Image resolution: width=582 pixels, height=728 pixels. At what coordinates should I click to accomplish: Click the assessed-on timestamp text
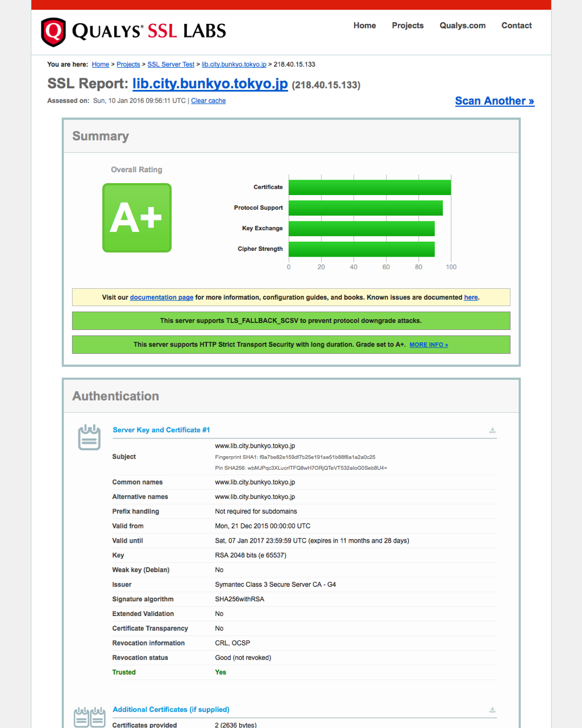point(139,101)
